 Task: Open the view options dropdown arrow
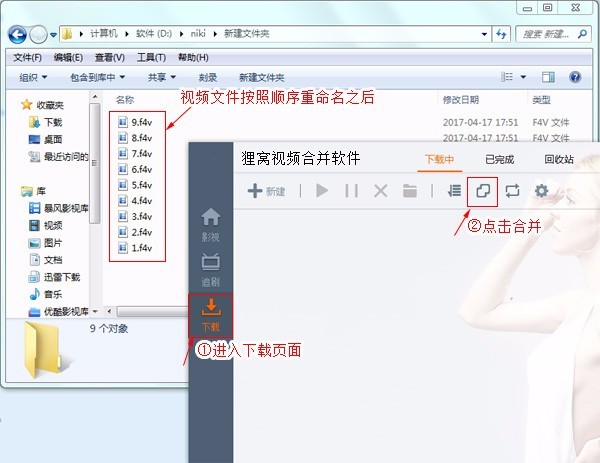coord(523,77)
